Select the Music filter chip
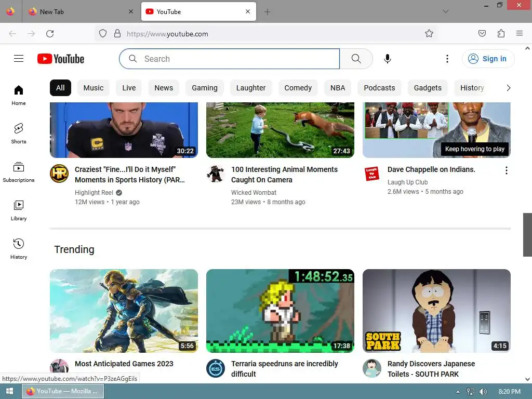The image size is (532, 399). [x=94, y=88]
